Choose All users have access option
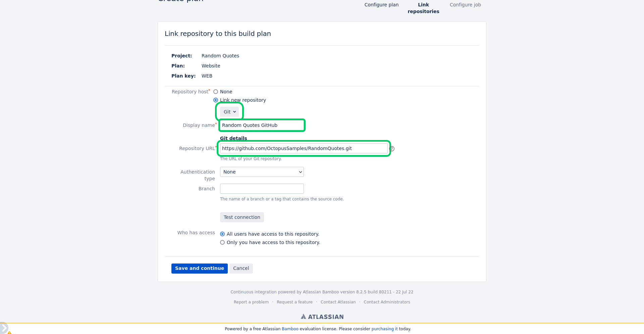 pyautogui.click(x=222, y=234)
